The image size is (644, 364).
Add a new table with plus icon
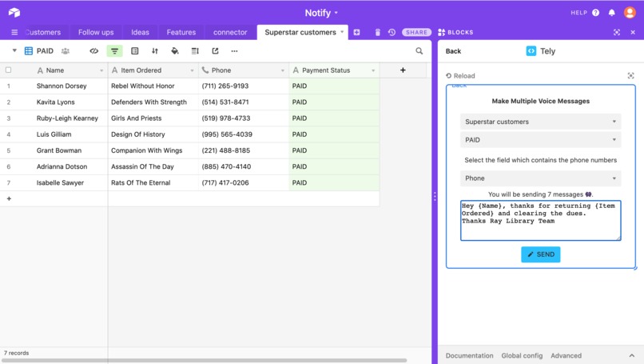pos(356,32)
